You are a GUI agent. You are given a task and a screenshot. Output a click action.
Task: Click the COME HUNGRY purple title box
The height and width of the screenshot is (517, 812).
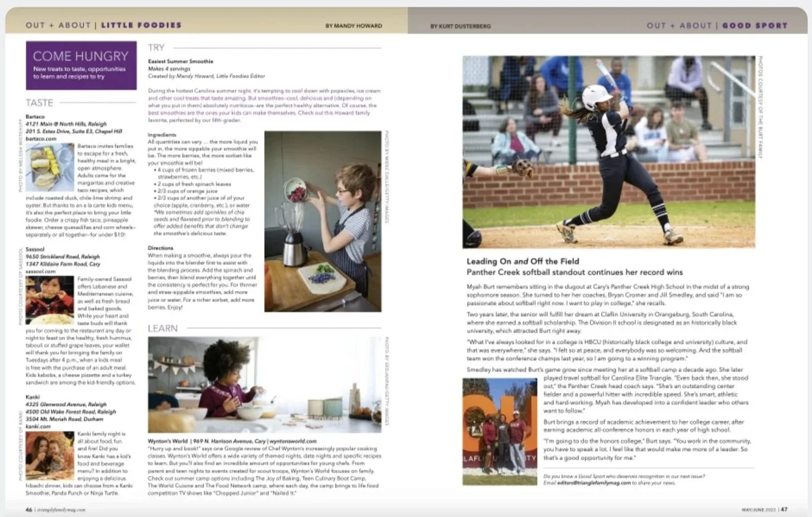(x=81, y=65)
